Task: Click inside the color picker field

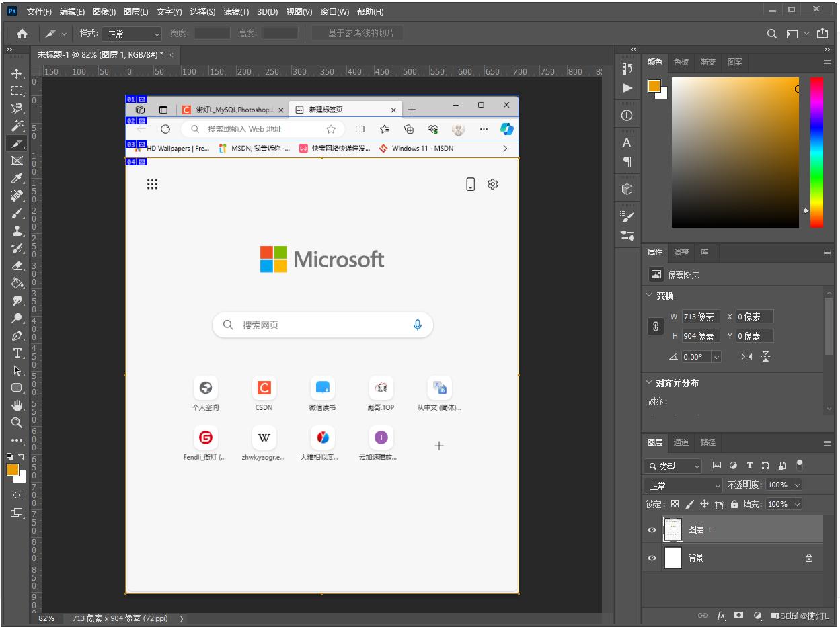Action: 735,153
